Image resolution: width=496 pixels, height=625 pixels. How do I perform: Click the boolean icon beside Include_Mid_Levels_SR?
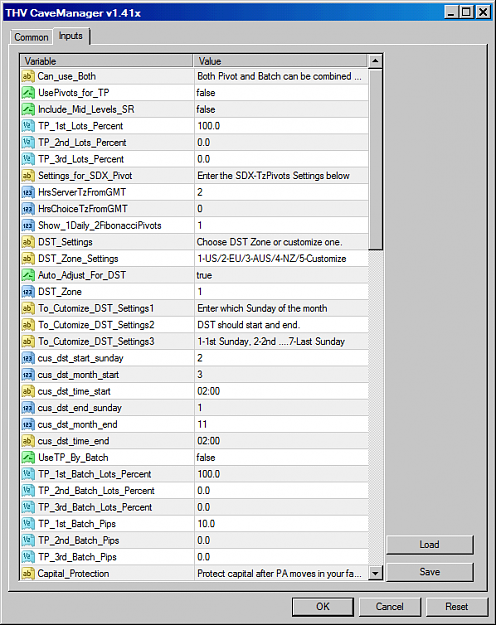(x=28, y=109)
